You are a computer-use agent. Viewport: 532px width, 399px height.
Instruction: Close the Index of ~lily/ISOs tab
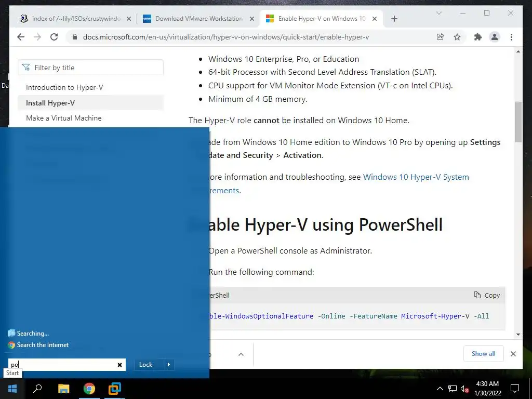point(129,19)
